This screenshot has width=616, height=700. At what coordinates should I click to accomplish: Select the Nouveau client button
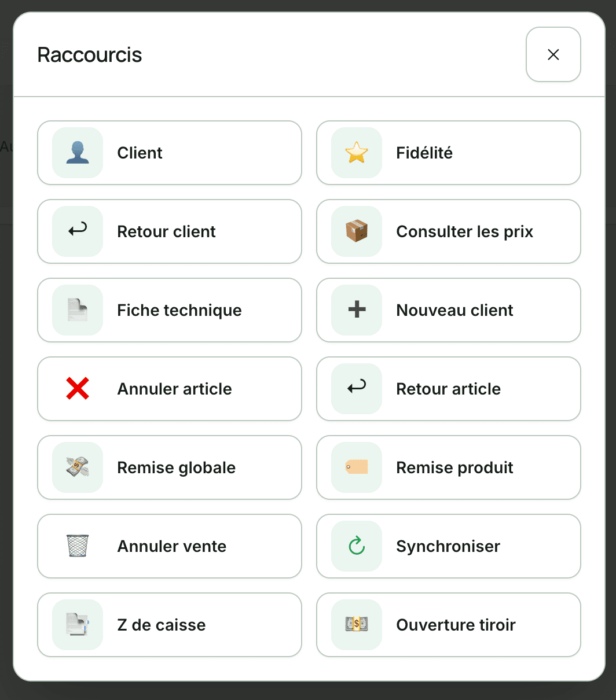click(x=449, y=310)
